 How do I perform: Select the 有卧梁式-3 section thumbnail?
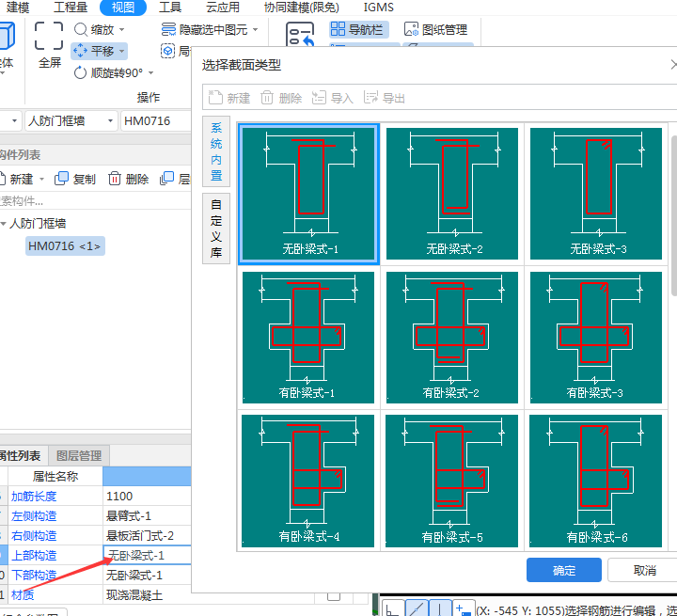coord(596,338)
